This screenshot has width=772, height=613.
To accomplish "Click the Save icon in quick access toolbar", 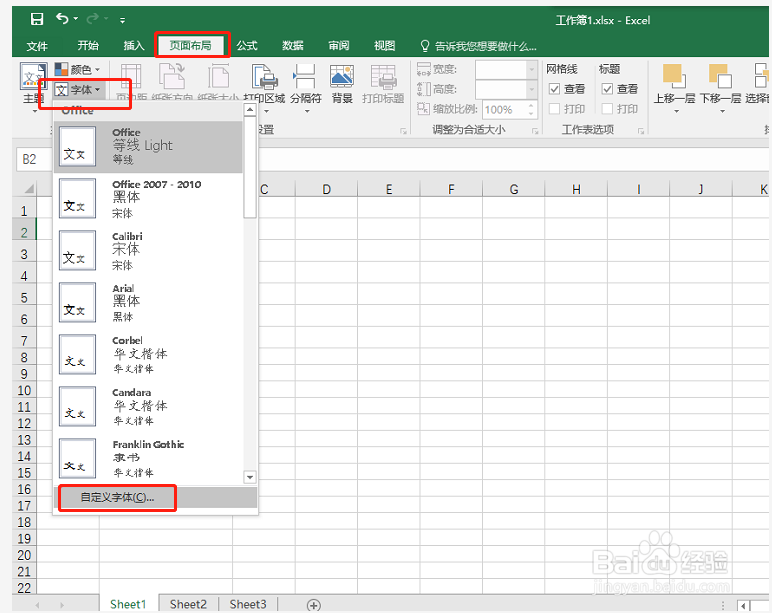I will point(37,19).
